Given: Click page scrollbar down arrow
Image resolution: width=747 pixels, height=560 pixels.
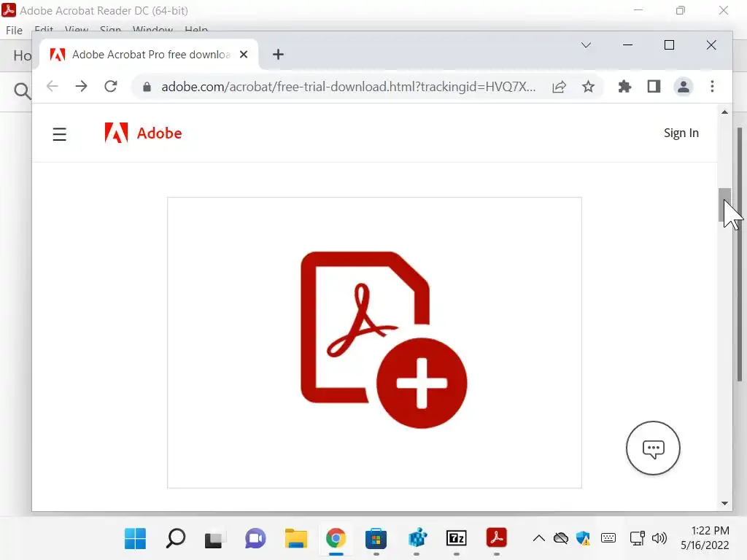Looking at the screenshot, I should (724, 503).
